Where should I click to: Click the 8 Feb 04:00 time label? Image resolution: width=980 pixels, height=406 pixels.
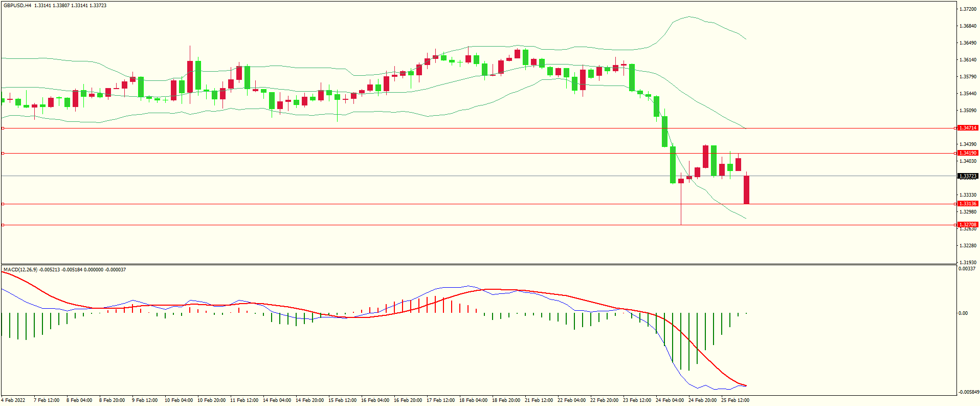(x=79, y=400)
